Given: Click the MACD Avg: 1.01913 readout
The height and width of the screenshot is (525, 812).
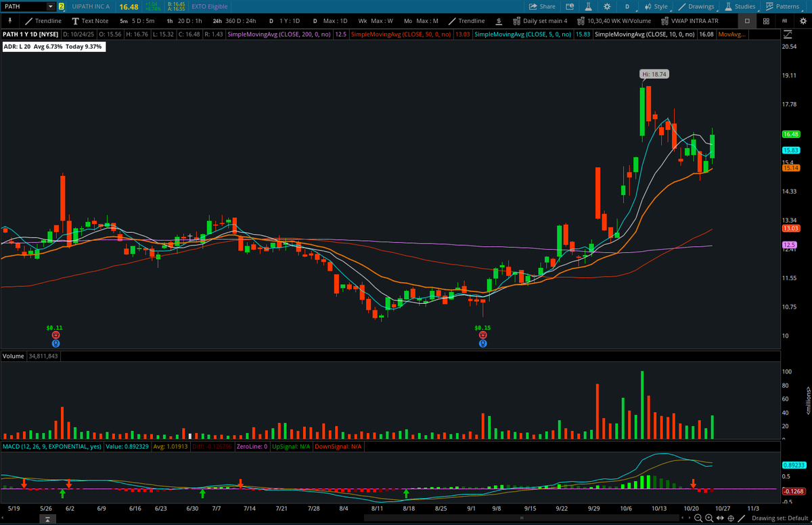Looking at the screenshot, I should click(x=171, y=447).
